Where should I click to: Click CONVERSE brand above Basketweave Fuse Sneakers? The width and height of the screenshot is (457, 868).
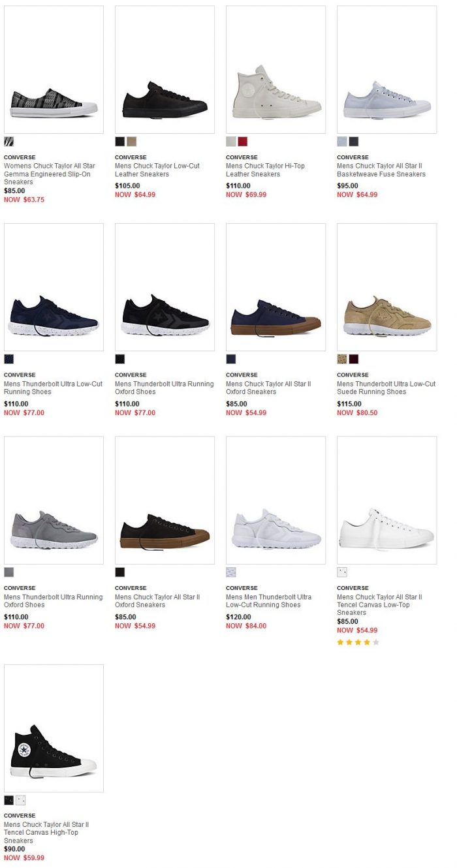[x=353, y=157]
